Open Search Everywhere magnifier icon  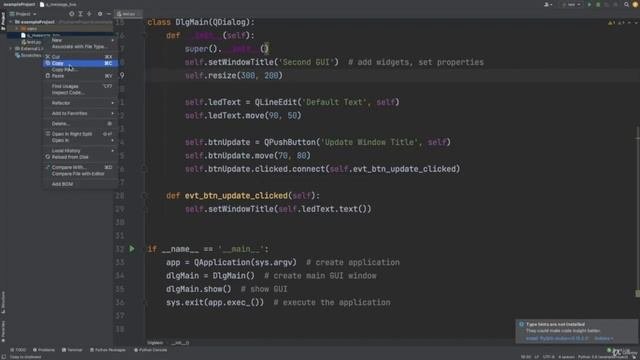tap(626, 4)
